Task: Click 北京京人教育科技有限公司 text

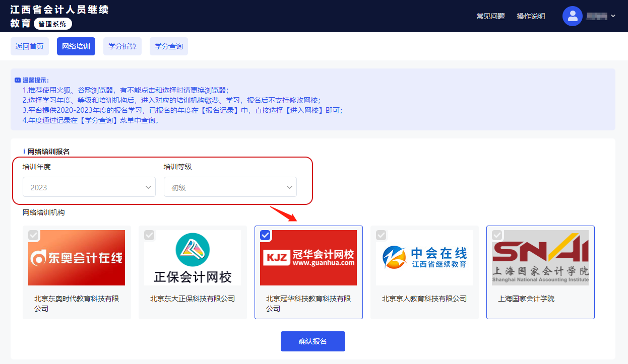Action: pyautogui.click(x=424, y=299)
